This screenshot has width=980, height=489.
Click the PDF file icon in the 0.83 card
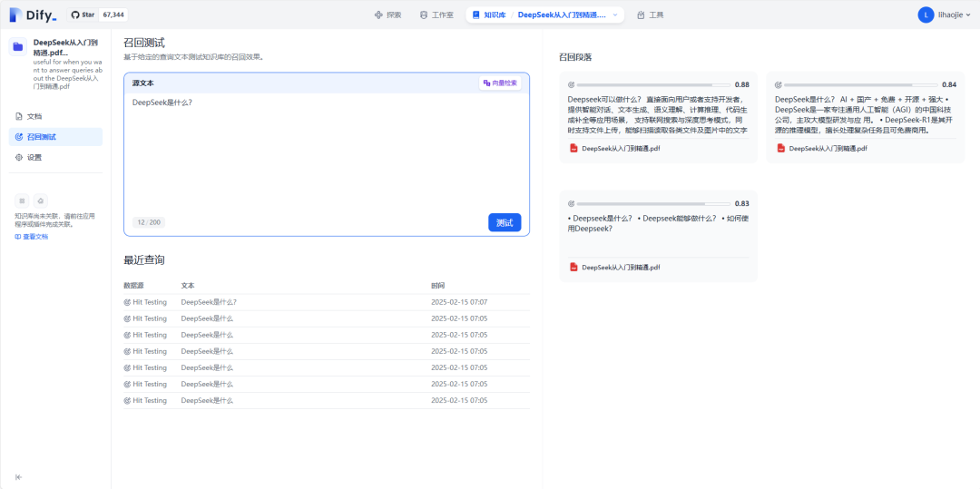click(573, 268)
